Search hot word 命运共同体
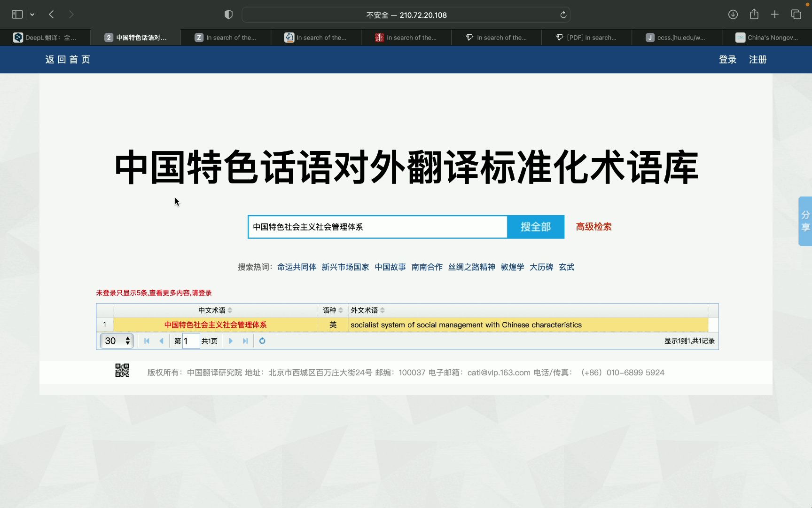The width and height of the screenshot is (812, 508). 297,267
